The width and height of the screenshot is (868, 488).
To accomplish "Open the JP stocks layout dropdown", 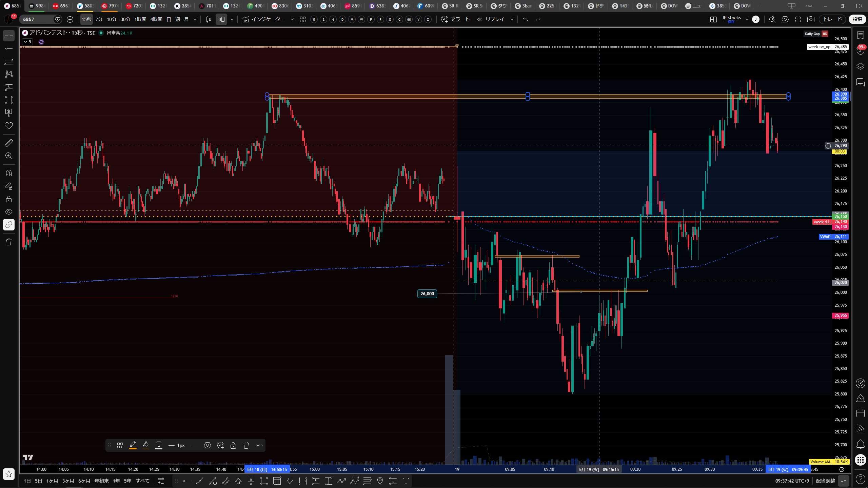I will (747, 19).
